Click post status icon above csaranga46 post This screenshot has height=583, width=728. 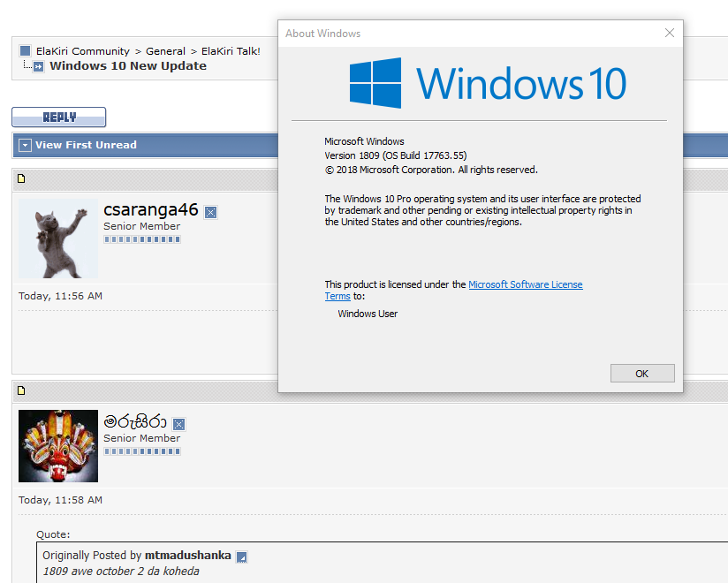21,178
